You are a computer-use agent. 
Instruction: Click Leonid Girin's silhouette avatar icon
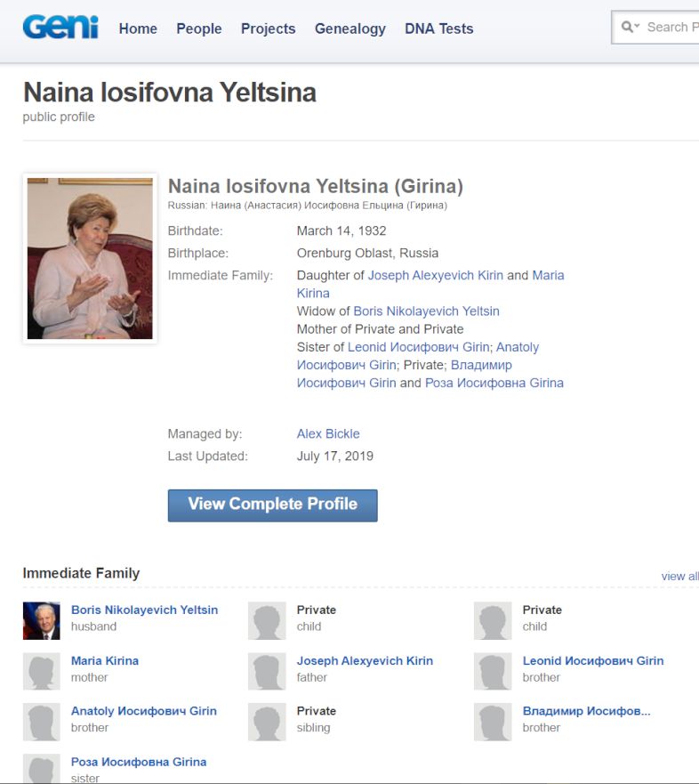pos(493,671)
